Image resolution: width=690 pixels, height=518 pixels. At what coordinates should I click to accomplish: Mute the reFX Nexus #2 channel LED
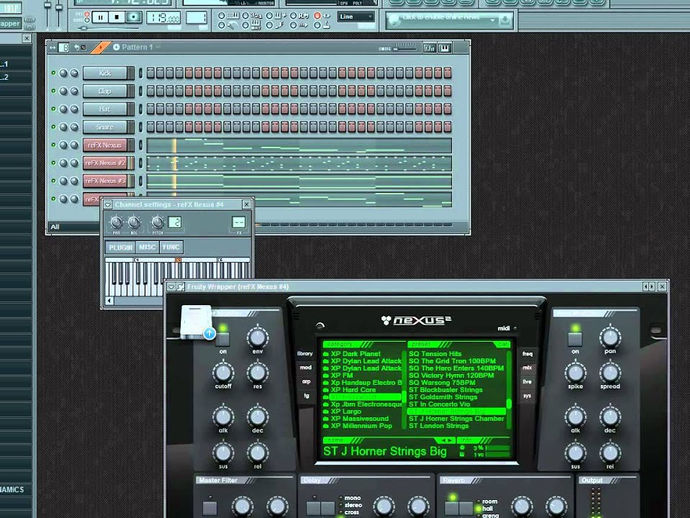(x=54, y=163)
